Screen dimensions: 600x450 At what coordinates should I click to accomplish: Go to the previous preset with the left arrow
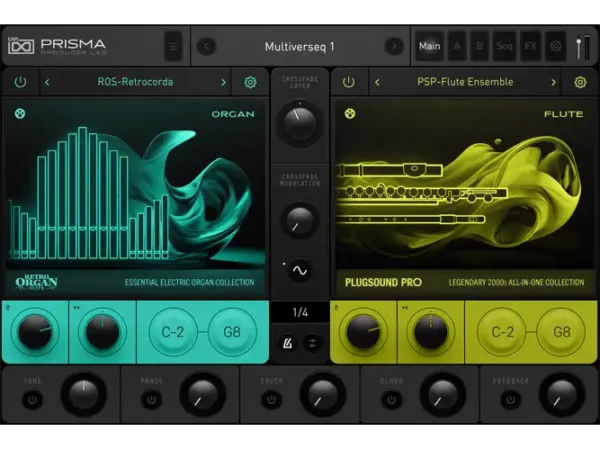[206, 47]
